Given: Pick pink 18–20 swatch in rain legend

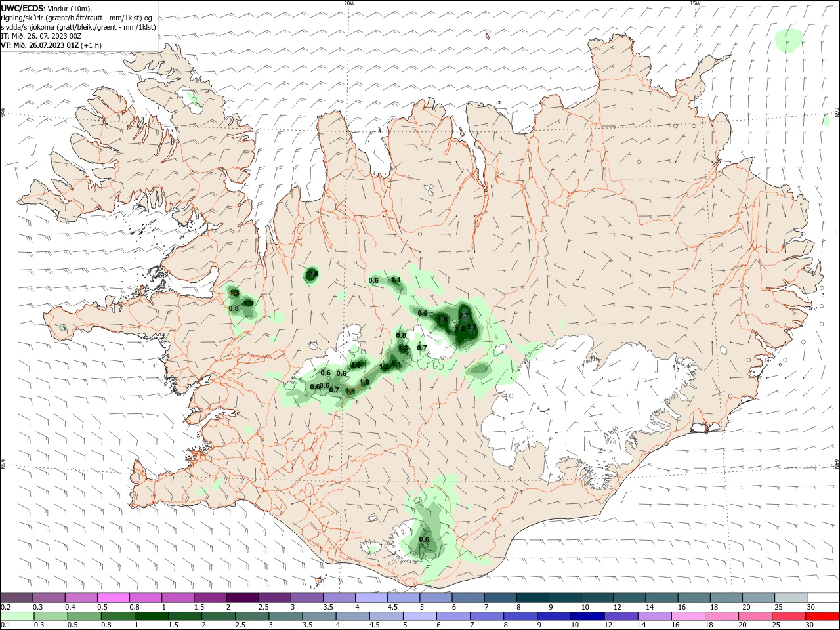Looking at the screenshot, I should coord(721,616).
